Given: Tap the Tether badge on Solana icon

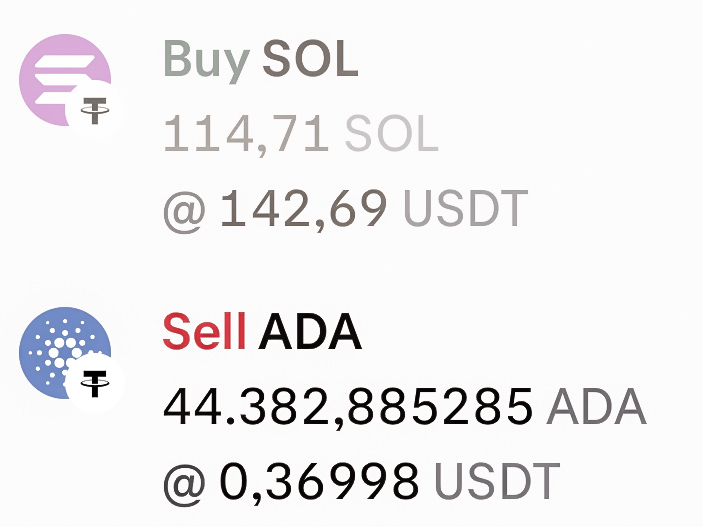Looking at the screenshot, I should (x=95, y=110).
